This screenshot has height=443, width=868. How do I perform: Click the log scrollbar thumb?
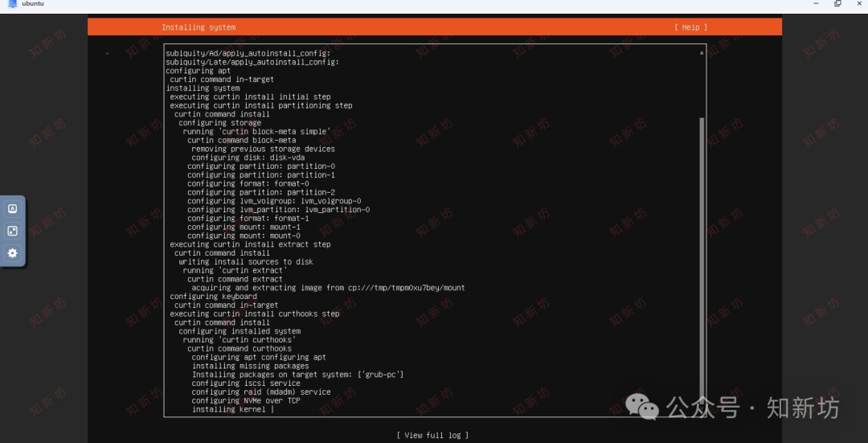pyautogui.click(x=702, y=260)
